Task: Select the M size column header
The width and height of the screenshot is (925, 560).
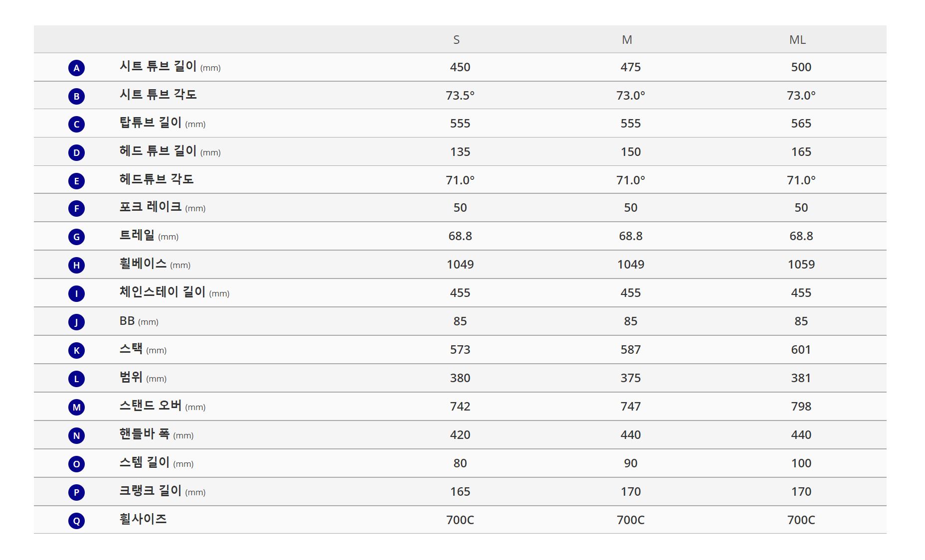Action: (x=627, y=40)
